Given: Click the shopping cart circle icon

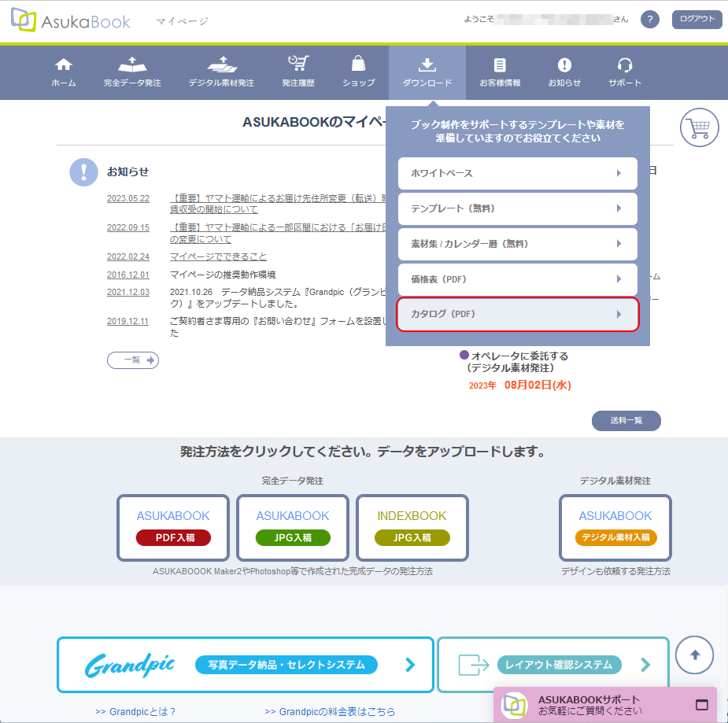Looking at the screenshot, I should coord(700,127).
